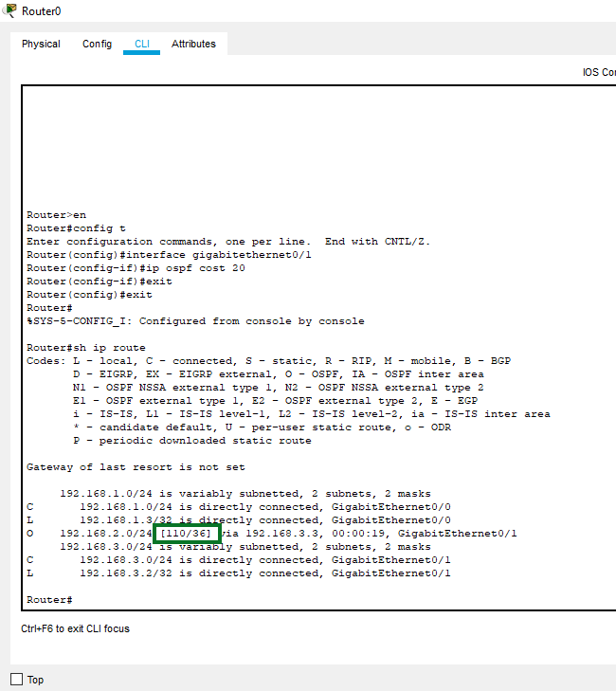Click the OSPF route 192.168.2.0/24 entry
The height and width of the screenshot is (691, 616).
tap(272, 534)
